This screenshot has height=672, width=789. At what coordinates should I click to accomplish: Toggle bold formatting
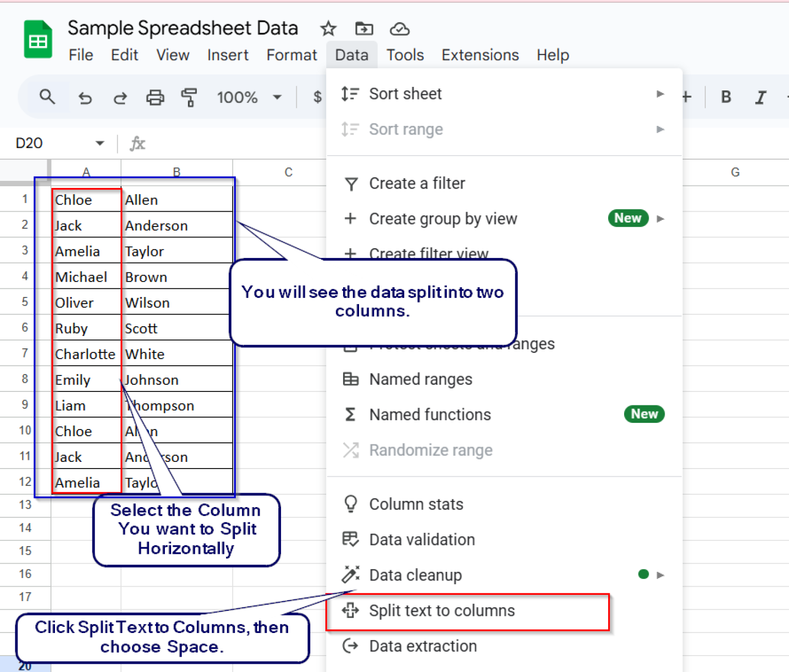(x=726, y=97)
